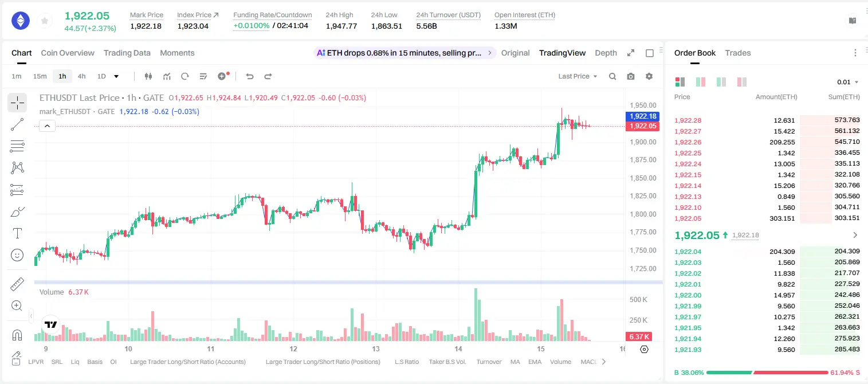Click the undo arrow in chart toolbar
Viewport: 868px width, 384px height.
coord(249,76)
